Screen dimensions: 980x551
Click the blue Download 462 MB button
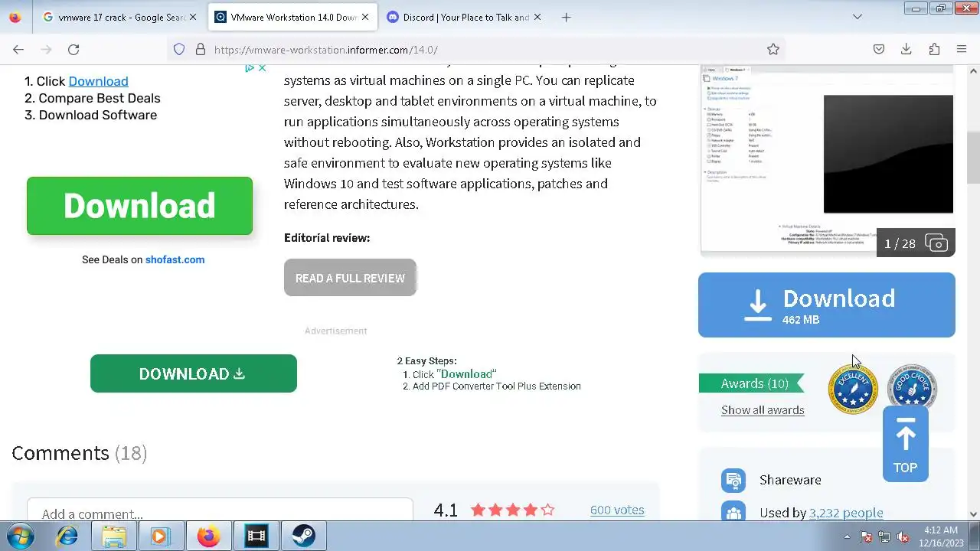click(827, 305)
